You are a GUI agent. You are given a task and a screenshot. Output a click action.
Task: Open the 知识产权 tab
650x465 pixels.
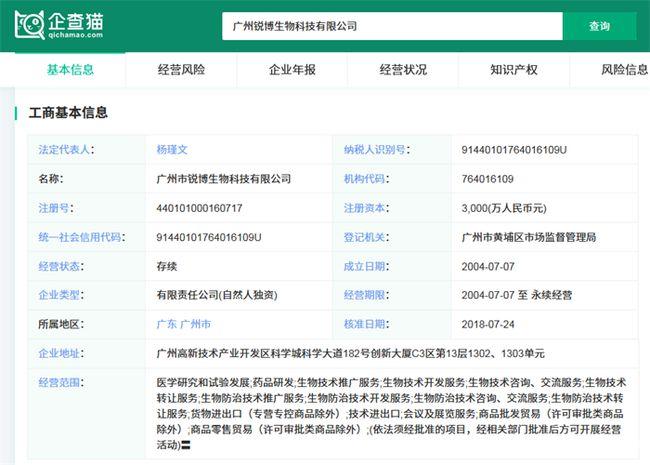(x=514, y=70)
